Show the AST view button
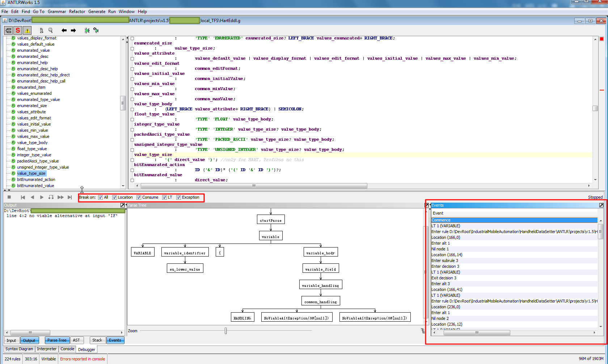Screen dimensions: 608x364 76,340
